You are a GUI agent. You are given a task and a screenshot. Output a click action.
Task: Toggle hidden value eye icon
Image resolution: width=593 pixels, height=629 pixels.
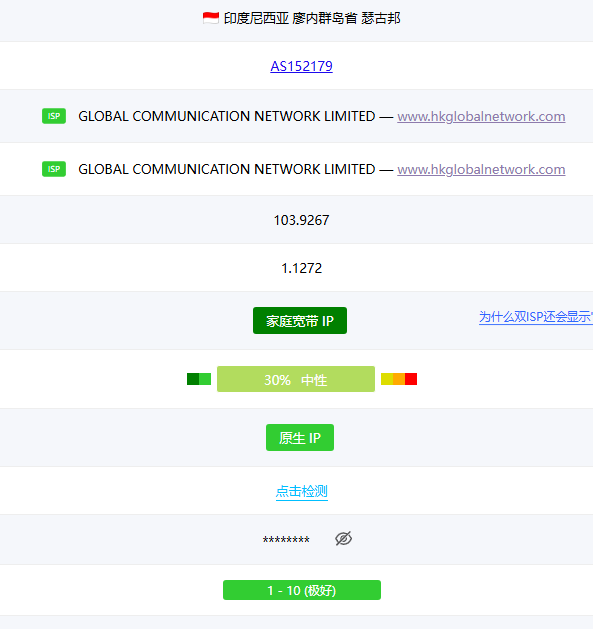pos(343,539)
